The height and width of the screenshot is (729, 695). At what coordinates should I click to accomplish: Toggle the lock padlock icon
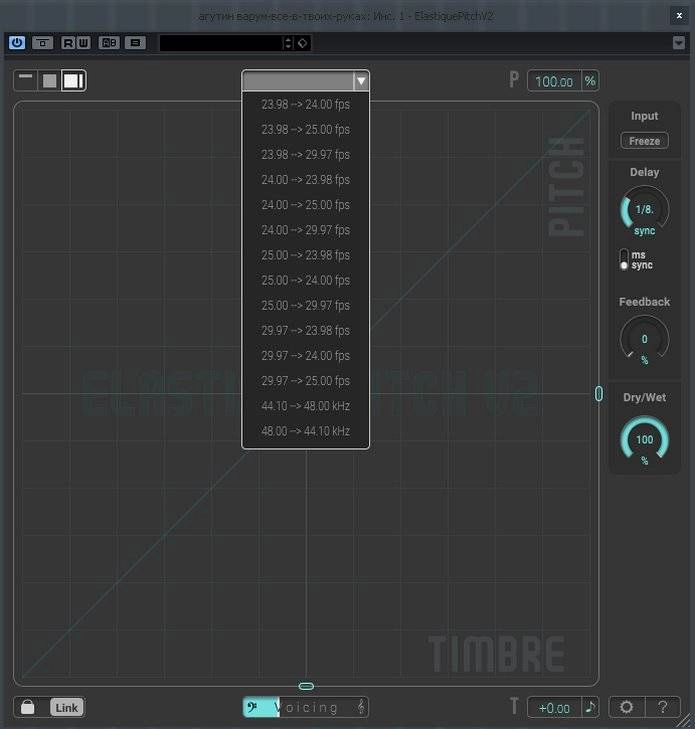[x=27, y=707]
